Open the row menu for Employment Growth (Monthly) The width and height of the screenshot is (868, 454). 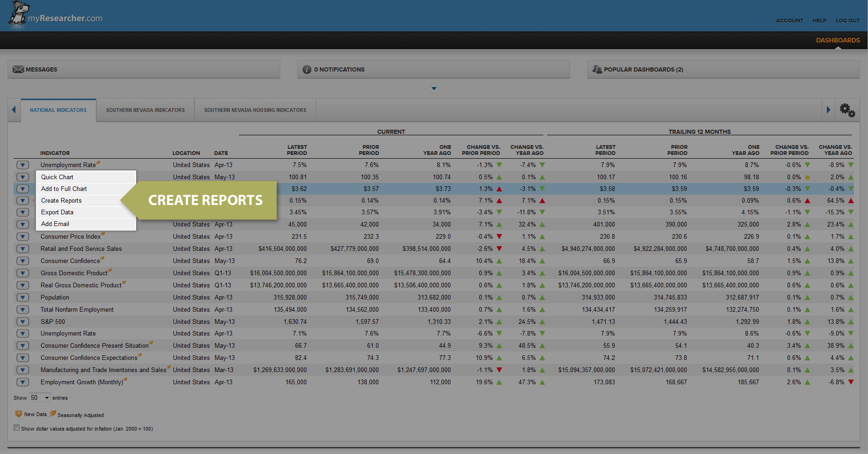point(22,382)
